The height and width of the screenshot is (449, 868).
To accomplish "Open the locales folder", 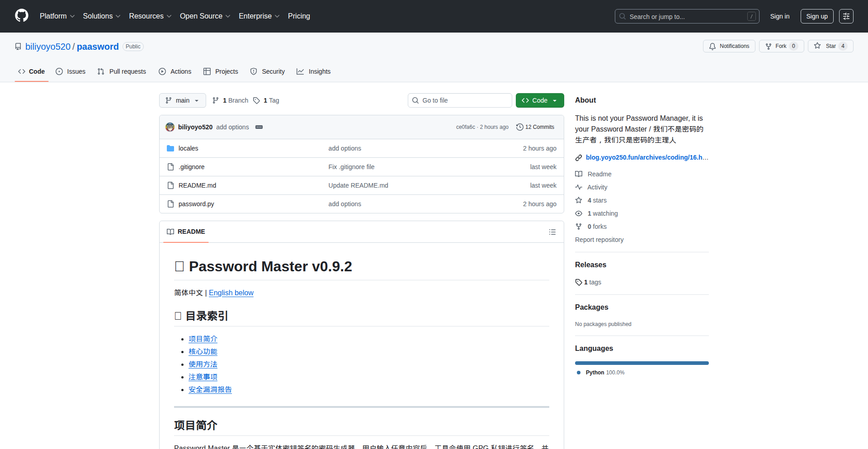I will click(x=188, y=148).
